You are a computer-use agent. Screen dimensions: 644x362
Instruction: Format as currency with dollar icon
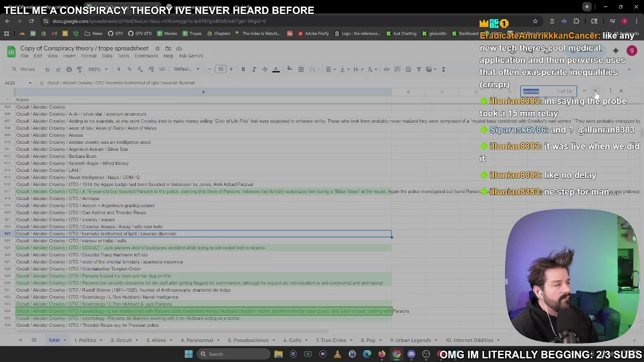coord(118,69)
